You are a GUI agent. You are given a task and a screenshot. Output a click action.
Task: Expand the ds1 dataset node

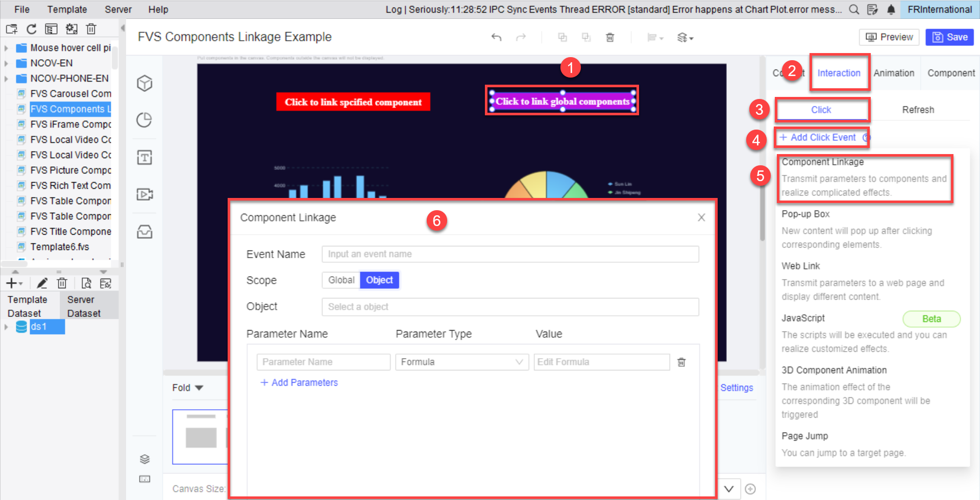7,327
